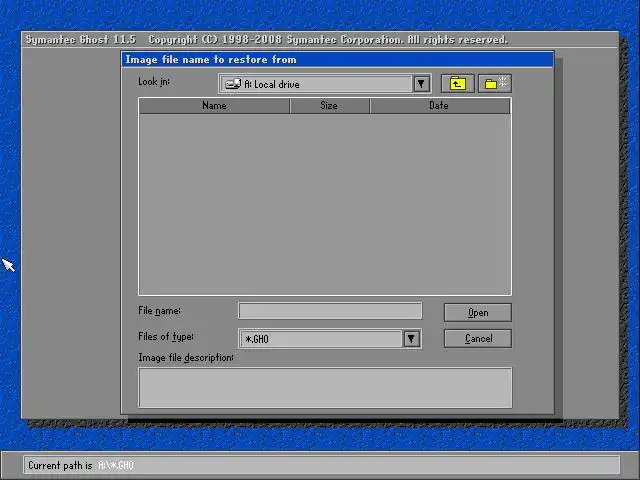
Task: Cancel the image file dialog
Action: click(x=478, y=339)
